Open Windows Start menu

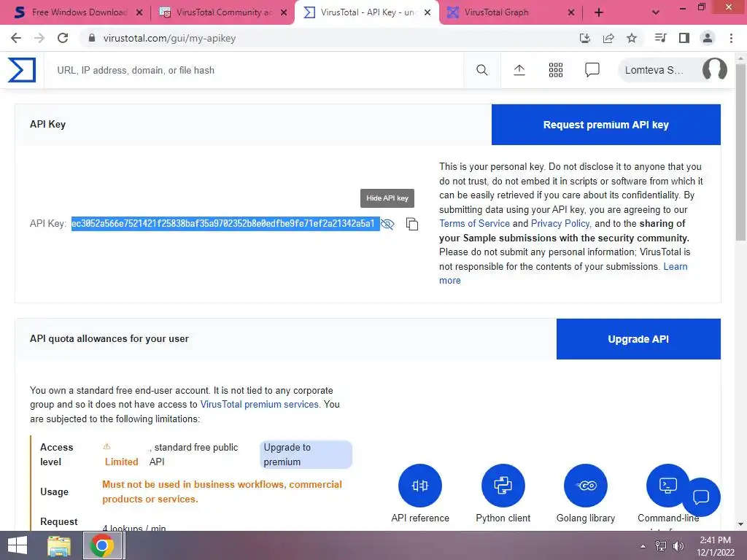(18, 545)
